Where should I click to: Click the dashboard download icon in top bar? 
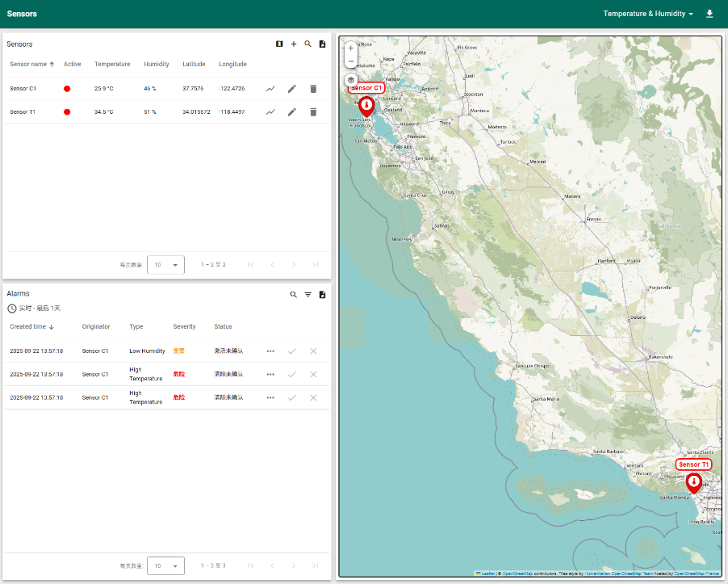click(x=709, y=14)
